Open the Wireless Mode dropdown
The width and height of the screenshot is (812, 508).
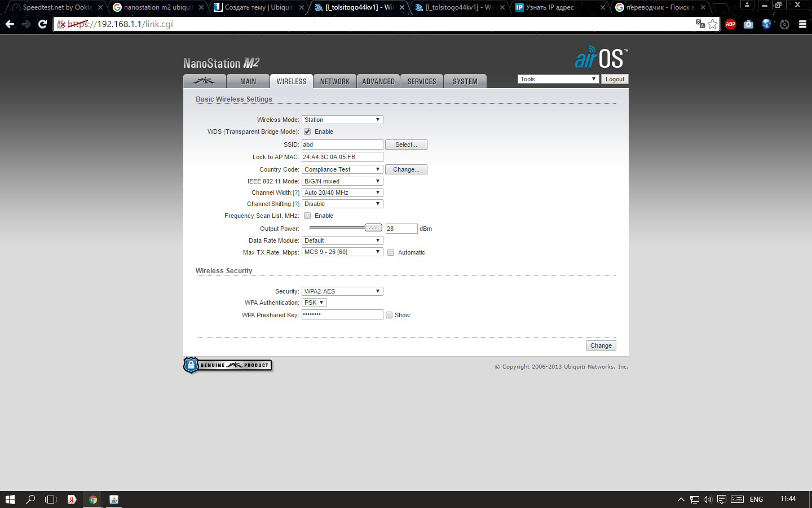342,120
